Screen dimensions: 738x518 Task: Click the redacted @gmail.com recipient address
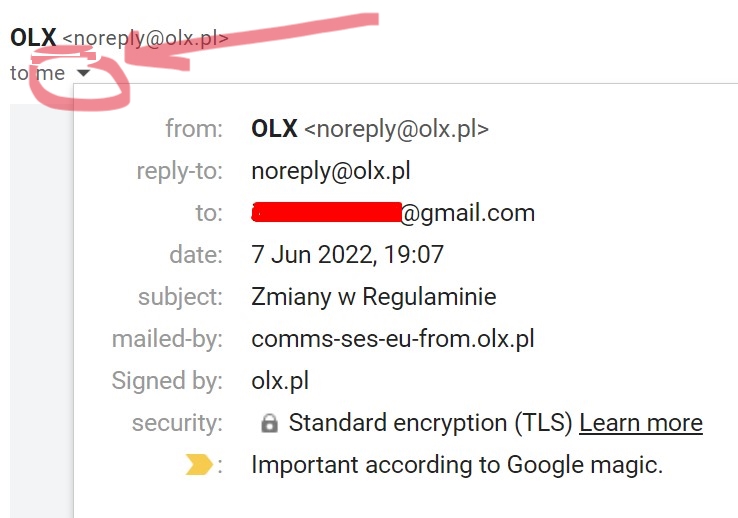[x=393, y=213]
